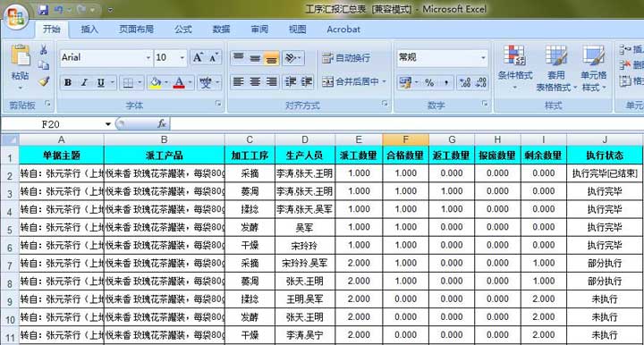Screen dimensions: 644x345
Task: Open 条件格式 conditional formatting
Action: [x=515, y=68]
